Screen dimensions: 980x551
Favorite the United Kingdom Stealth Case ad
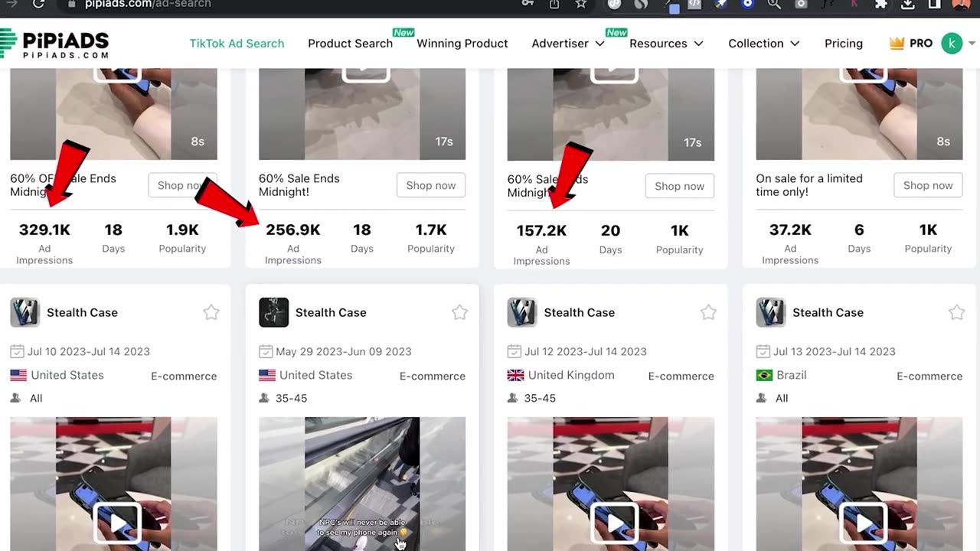point(708,312)
